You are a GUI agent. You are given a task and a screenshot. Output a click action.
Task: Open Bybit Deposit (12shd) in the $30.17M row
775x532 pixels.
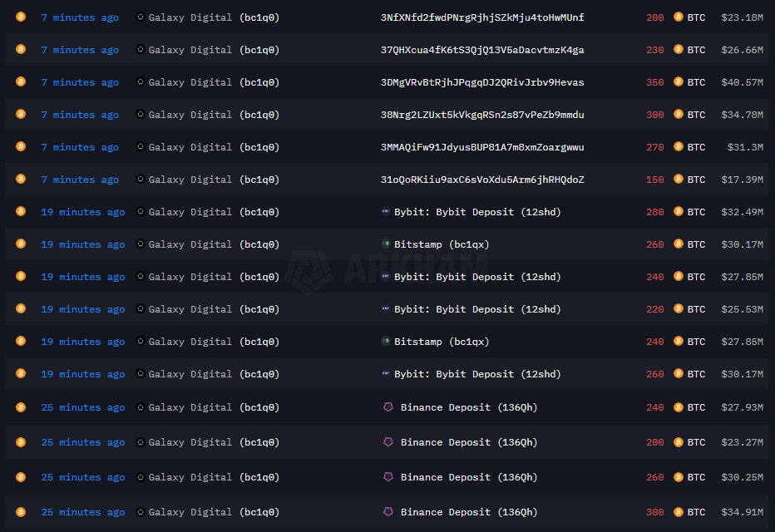point(477,374)
